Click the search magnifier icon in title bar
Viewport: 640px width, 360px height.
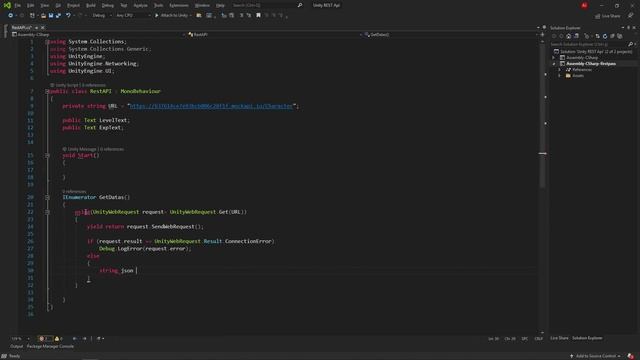[x=300, y=5]
